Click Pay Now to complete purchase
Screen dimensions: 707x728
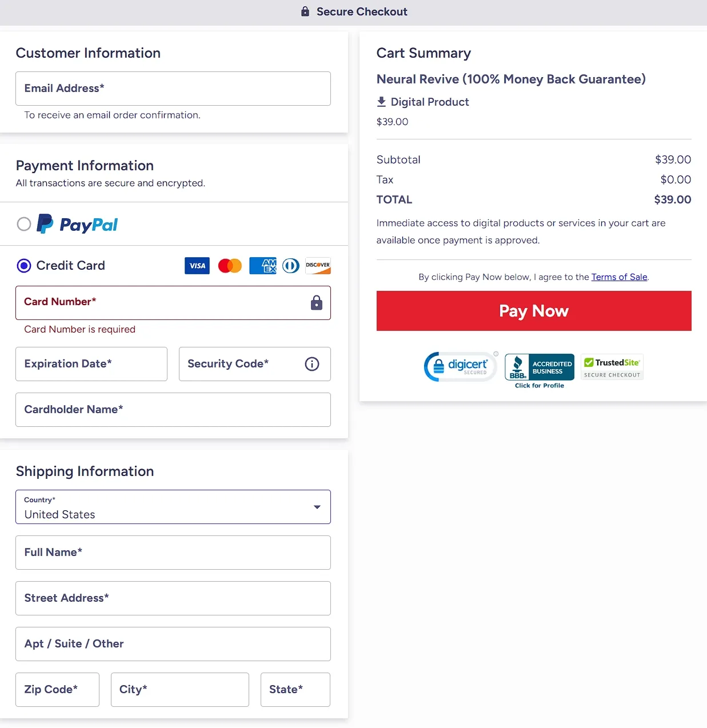click(533, 311)
